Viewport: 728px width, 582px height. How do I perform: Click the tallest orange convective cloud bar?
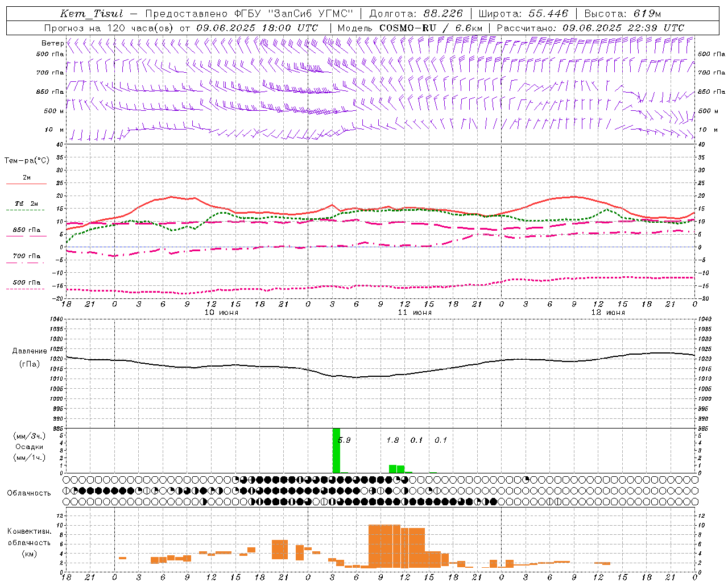384,546
